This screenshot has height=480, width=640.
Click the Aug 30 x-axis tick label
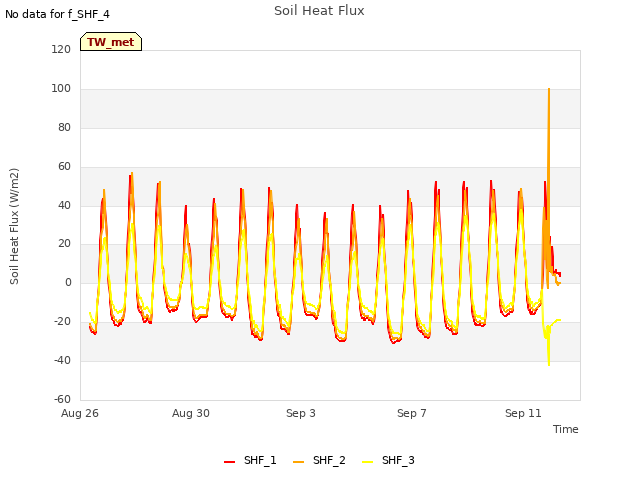(x=191, y=413)
